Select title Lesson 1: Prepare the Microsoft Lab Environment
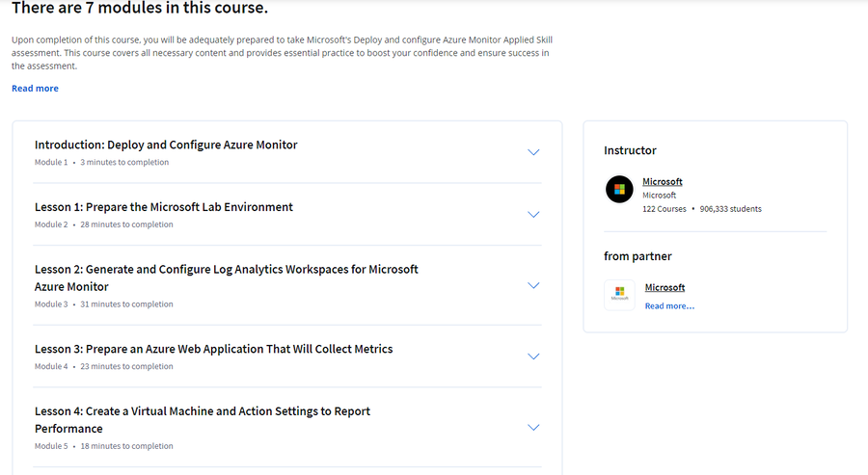 click(x=164, y=207)
